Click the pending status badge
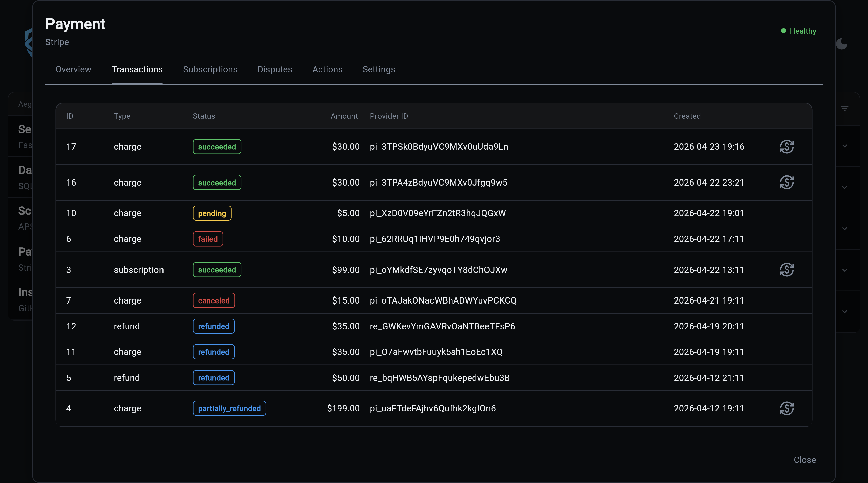Screen dimensions: 868x483 (212, 213)
